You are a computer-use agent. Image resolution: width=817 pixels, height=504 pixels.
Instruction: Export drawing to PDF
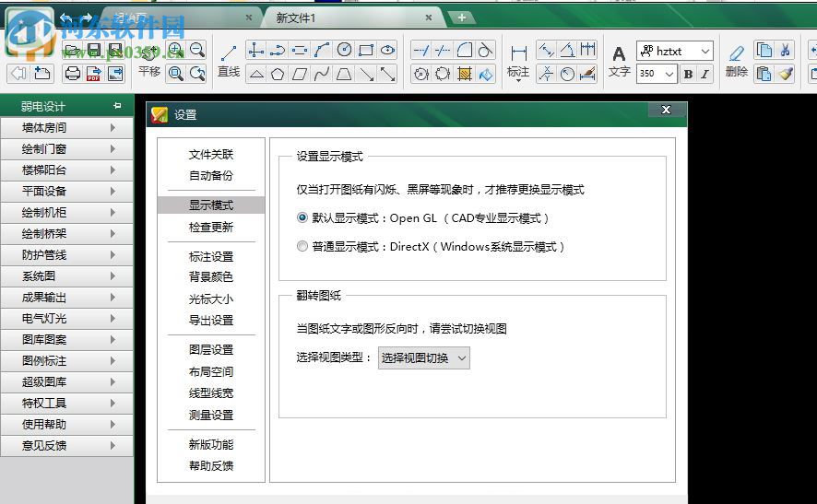click(94, 74)
